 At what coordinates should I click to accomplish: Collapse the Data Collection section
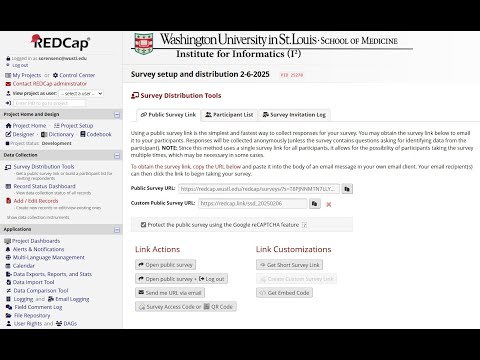(x=117, y=156)
